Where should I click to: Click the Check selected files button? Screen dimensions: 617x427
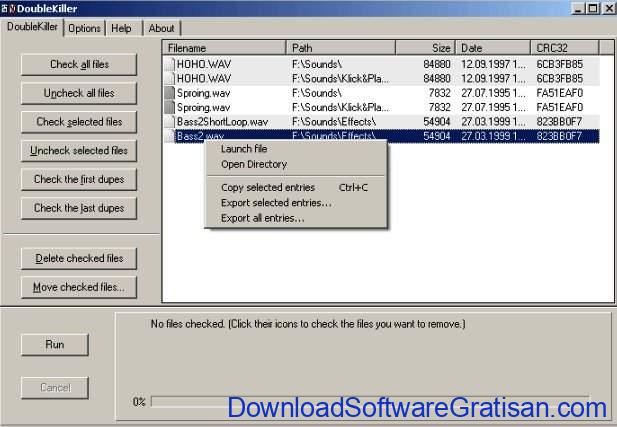click(x=79, y=122)
